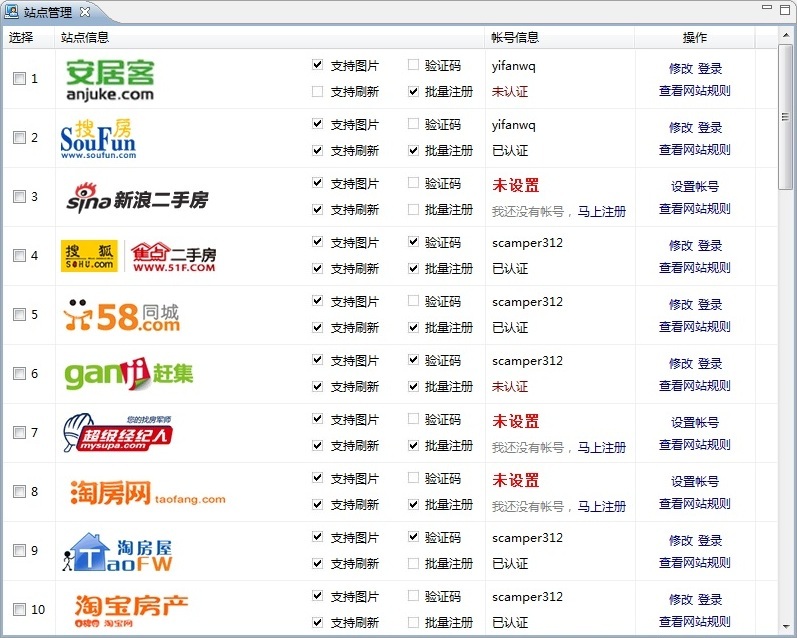Click the 搜狐 焦点二手房 logo
Screen dimensions: 797x638
pyautogui.click(x=138, y=256)
